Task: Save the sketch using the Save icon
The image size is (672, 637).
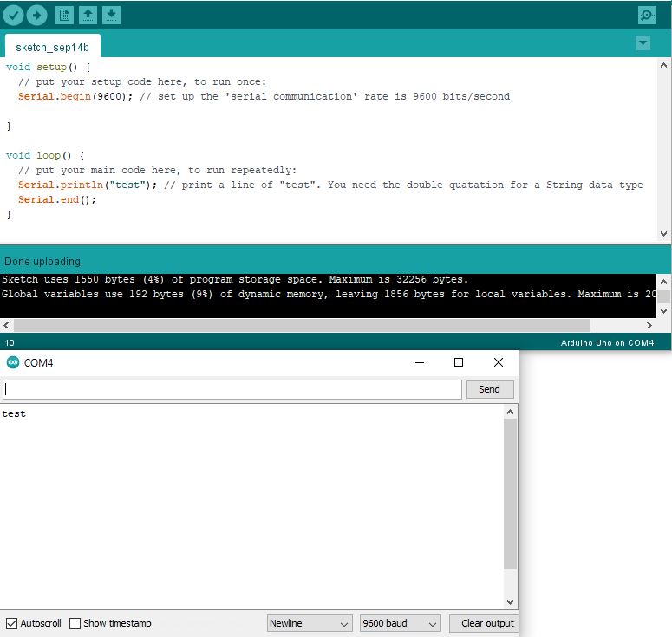Action: point(112,16)
